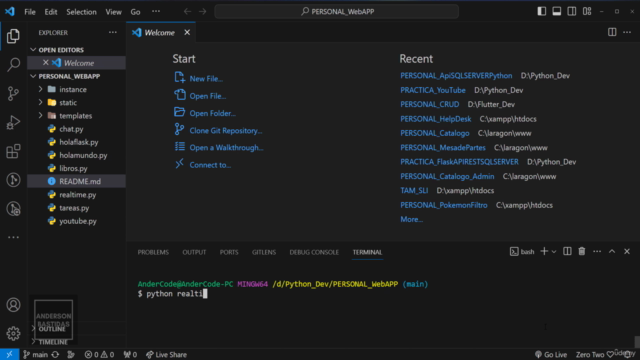Viewport: 640px width, 360px height.
Task: Click Open File... link
Action: click(208, 96)
